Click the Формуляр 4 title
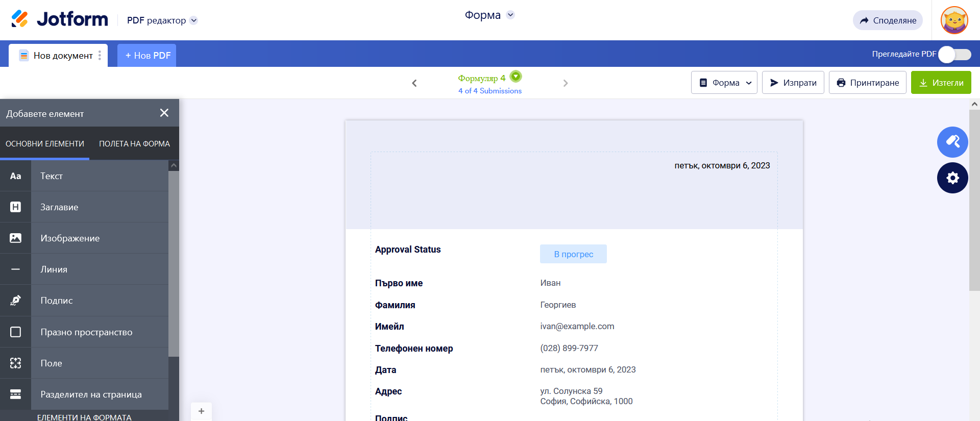The width and height of the screenshot is (980, 421). pos(482,78)
